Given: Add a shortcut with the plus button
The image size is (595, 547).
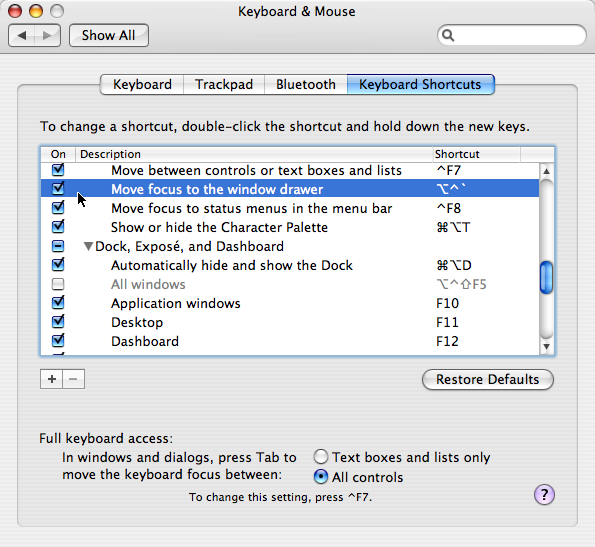Looking at the screenshot, I should (x=52, y=379).
